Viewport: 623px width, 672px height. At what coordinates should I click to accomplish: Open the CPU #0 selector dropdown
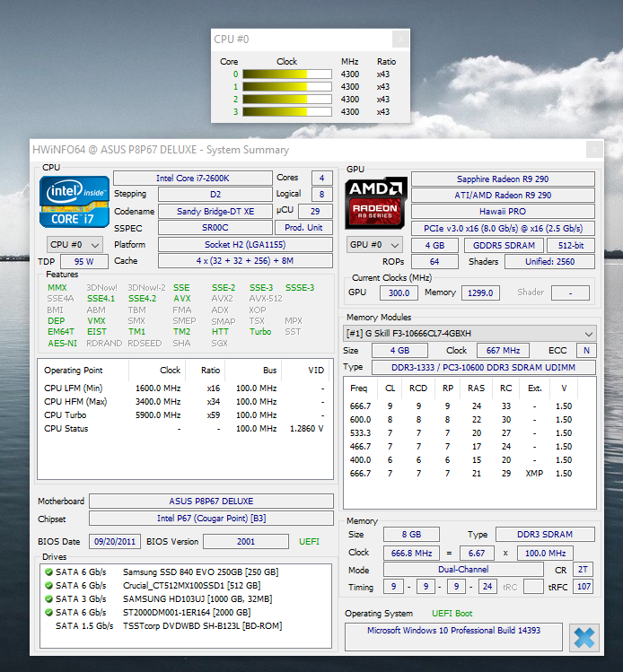(x=75, y=245)
